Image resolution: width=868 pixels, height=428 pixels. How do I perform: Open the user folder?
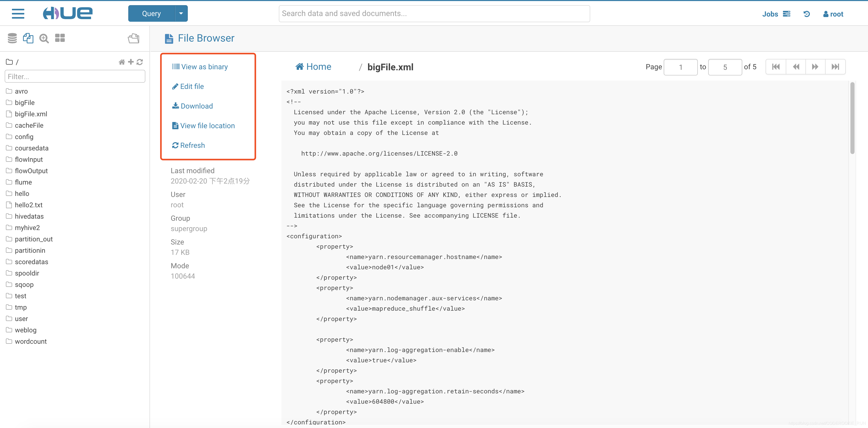pos(21,319)
